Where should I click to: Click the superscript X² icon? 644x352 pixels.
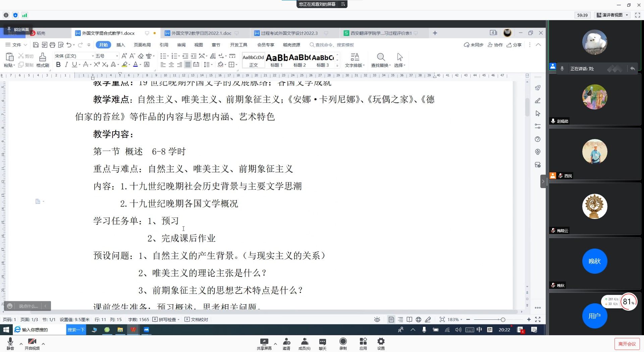tap(97, 64)
